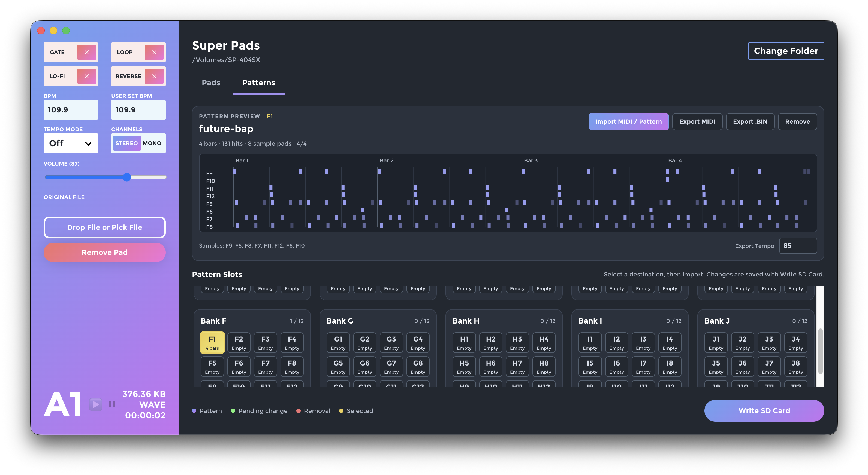
Task: Clear the REVERSE setting with its X icon
Action: [x=154, y=76]
